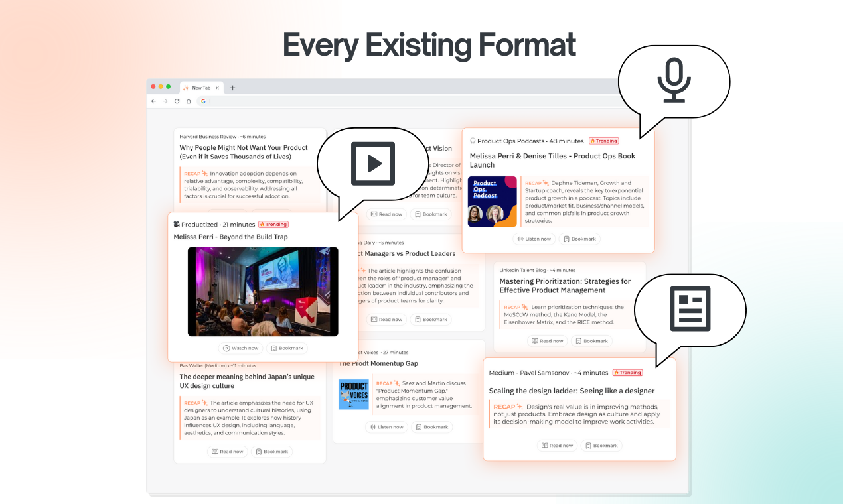Screen dimensions: 843x504
Task: Click 'Bas Wallet (Medium) • ~11 minutes' source text
Action: [x=218, y=365]
